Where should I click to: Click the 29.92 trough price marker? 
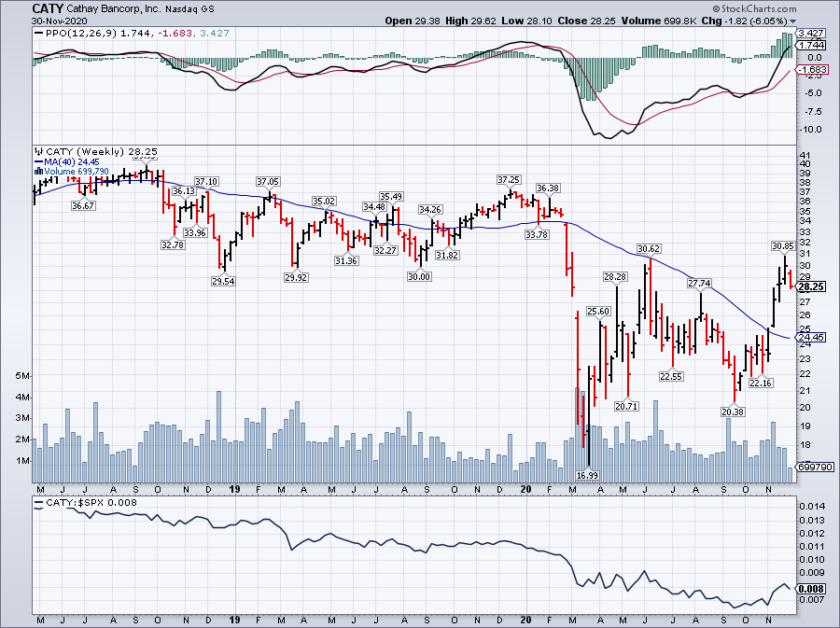296,277
